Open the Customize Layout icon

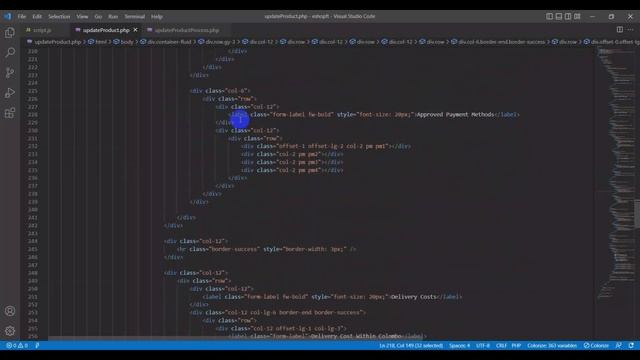point(577,16)
